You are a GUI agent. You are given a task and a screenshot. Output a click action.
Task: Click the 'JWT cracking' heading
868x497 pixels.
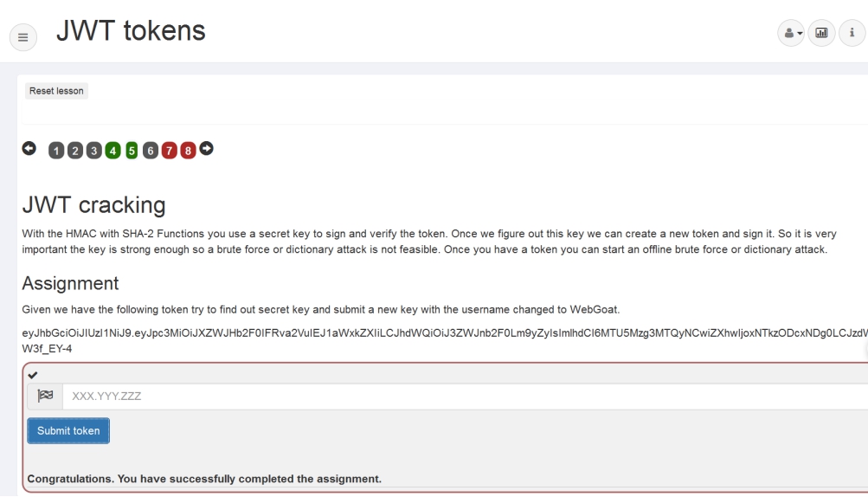[94, 205]
